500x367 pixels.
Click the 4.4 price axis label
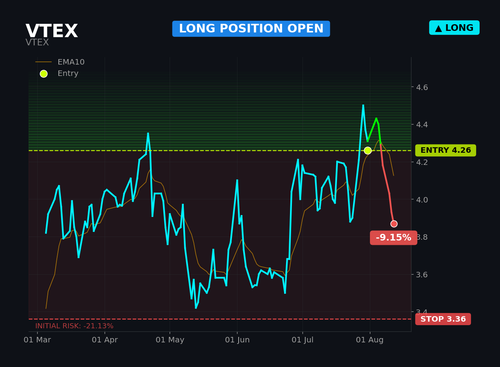pos(422,125)
